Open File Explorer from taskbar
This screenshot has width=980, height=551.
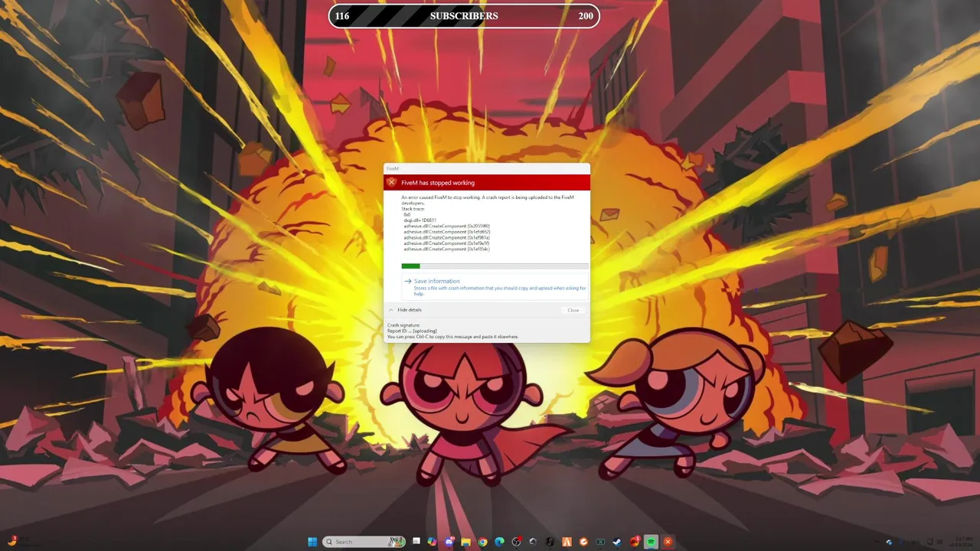point(465,542)
